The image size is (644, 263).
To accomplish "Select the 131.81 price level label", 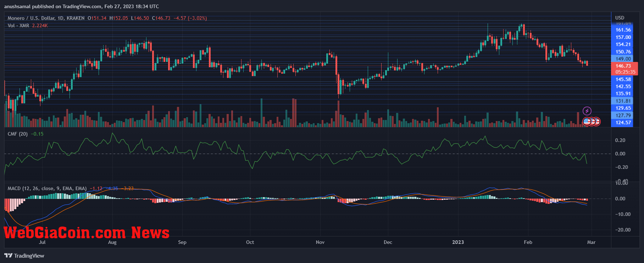I will tap(623, 101).
